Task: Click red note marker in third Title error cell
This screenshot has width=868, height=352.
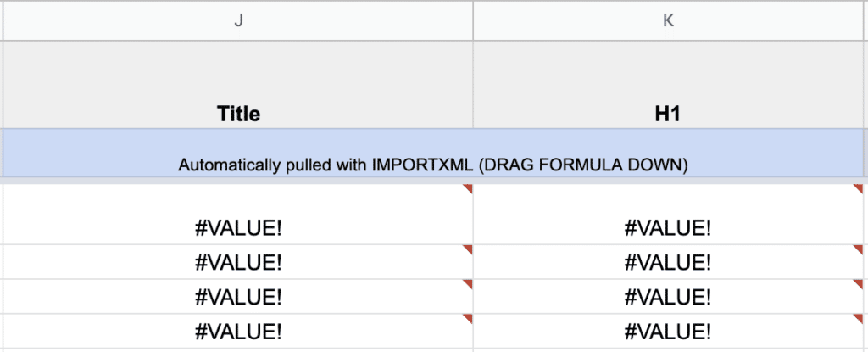Action: click(468, 284)
